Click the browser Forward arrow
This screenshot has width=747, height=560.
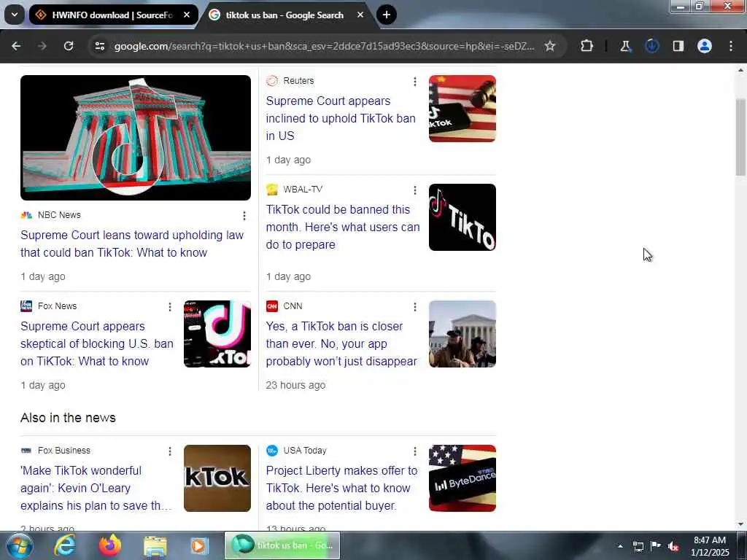[42, 46]
